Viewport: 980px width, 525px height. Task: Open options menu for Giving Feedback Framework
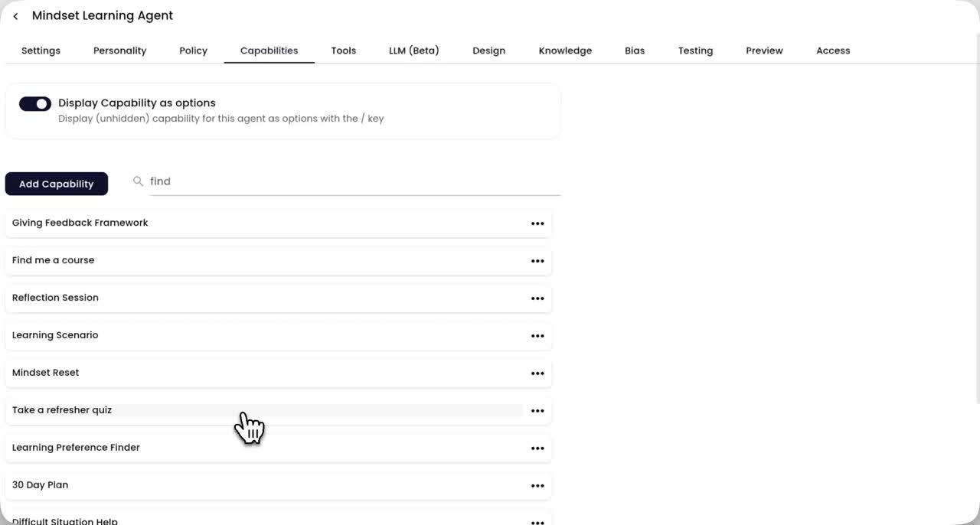537,223
